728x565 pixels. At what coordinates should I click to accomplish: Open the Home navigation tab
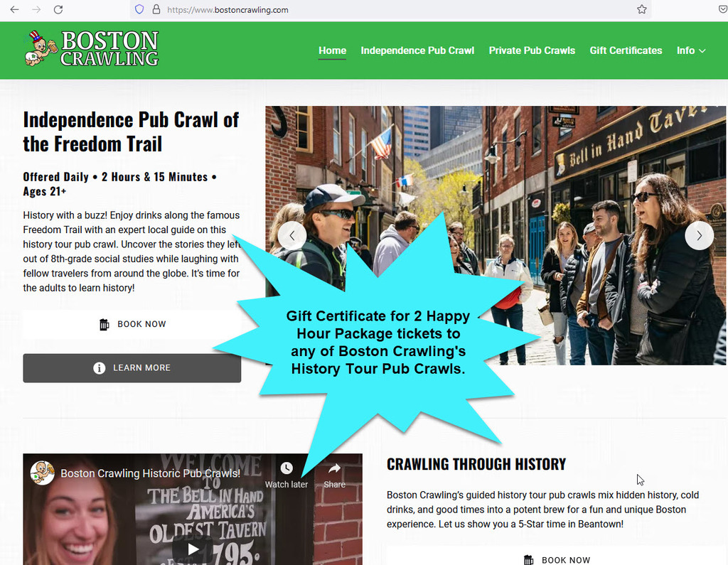332,50
